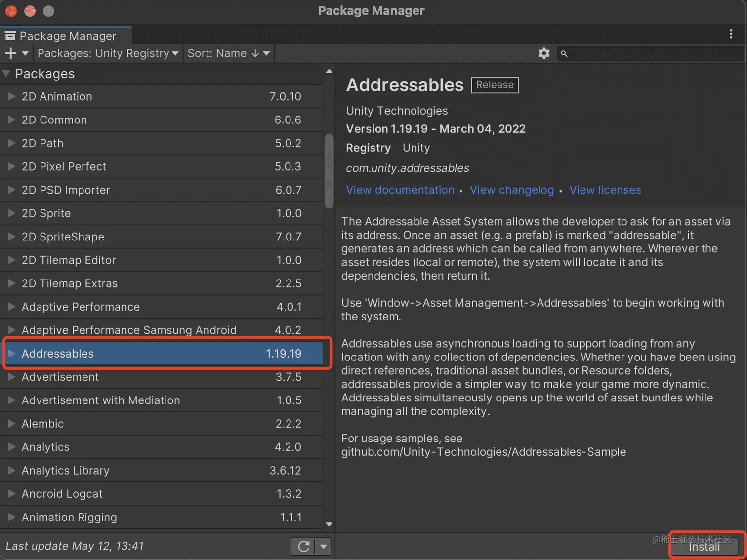
Task: Select the Package Manager tab
Action: 67,36
